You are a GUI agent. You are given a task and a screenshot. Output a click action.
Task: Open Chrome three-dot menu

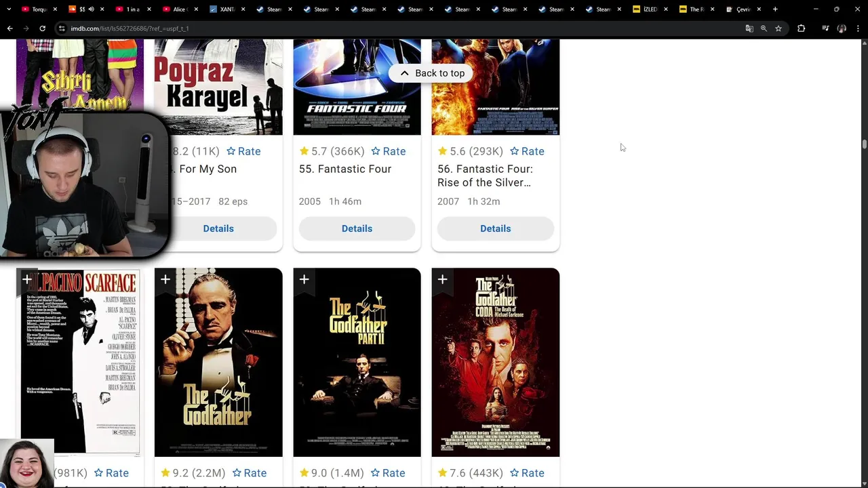(x=858, y=28)
